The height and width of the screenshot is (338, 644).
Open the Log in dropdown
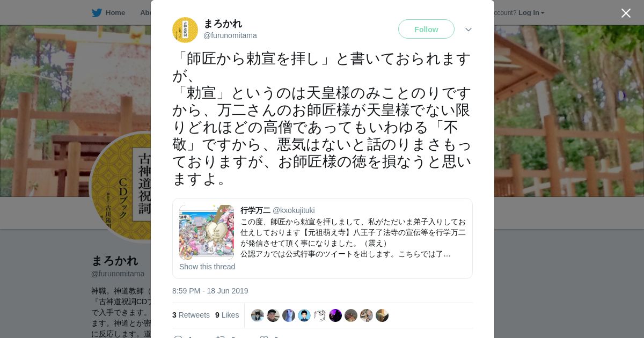[x=531, y=13]
